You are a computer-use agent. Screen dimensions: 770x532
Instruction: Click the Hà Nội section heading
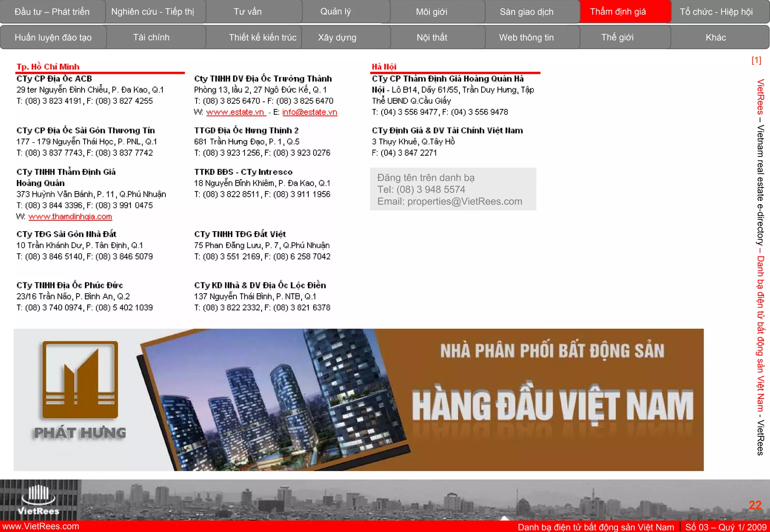[384, 67]
